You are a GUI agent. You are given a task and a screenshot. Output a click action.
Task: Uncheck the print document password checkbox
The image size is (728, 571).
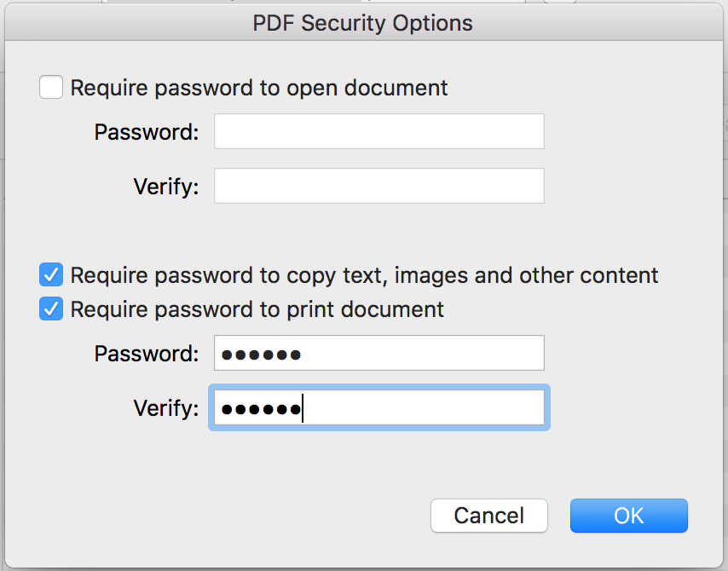(x=51, y=309)
